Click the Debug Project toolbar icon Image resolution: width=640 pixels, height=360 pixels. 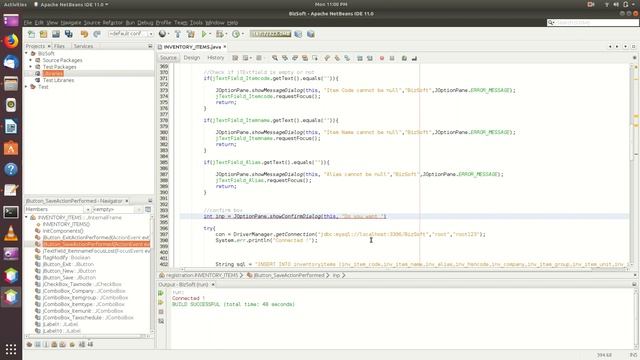point(220,34)
